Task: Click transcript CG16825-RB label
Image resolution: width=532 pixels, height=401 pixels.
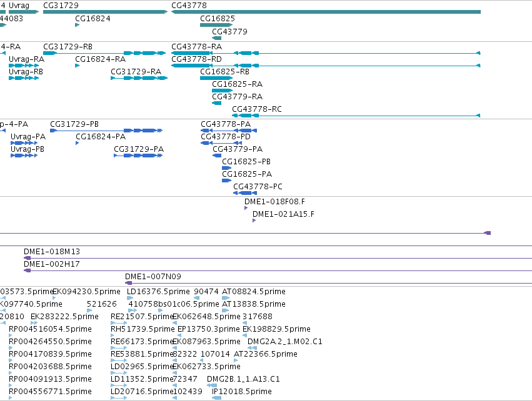Action: [x=224, y=72]
